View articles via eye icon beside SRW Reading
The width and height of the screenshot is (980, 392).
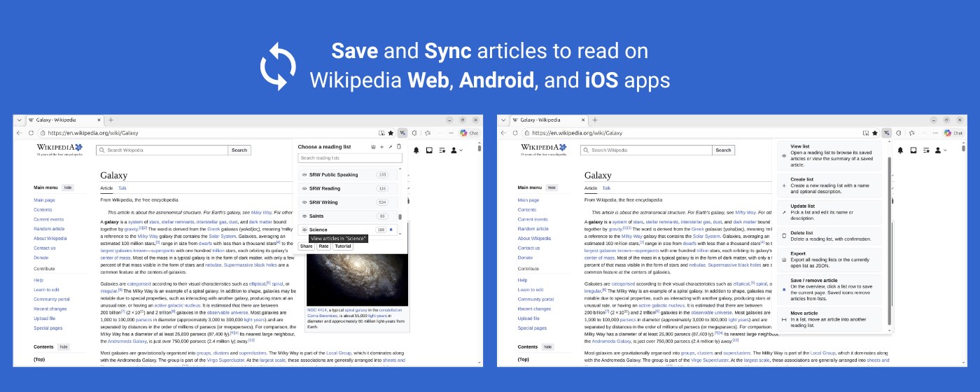[304, 188]
